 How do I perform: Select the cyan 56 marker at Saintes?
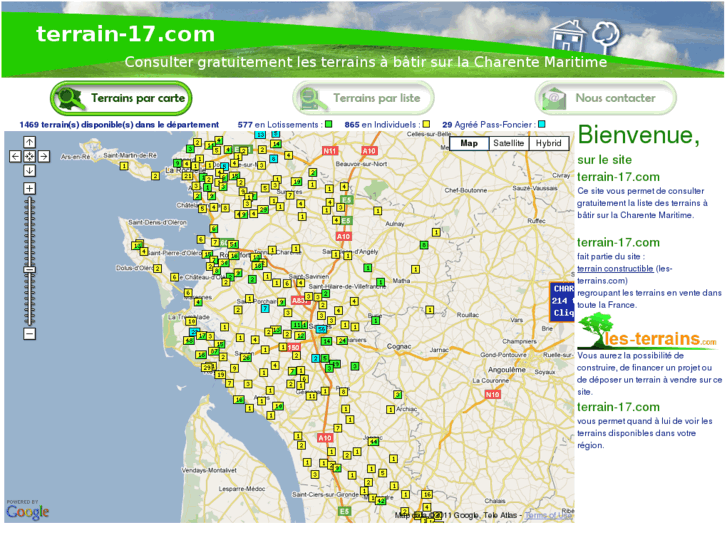coord(321,329)
